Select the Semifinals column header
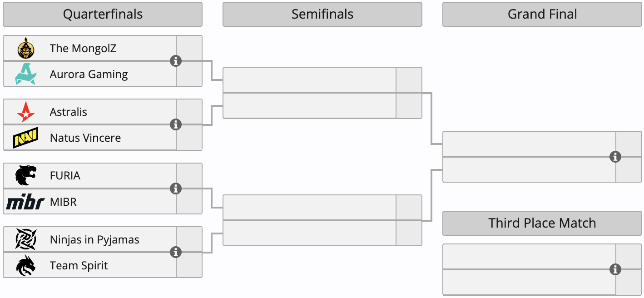The width and height of the screenshot is (644, 298). tap(322, 15)
